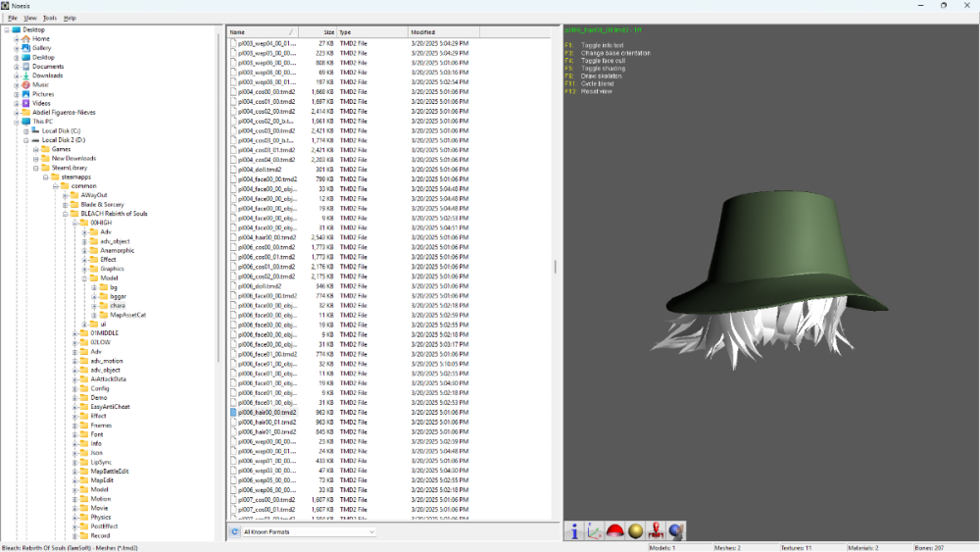
Task: Select Documents in the folder tree
Action: click(x=48, y=67)
